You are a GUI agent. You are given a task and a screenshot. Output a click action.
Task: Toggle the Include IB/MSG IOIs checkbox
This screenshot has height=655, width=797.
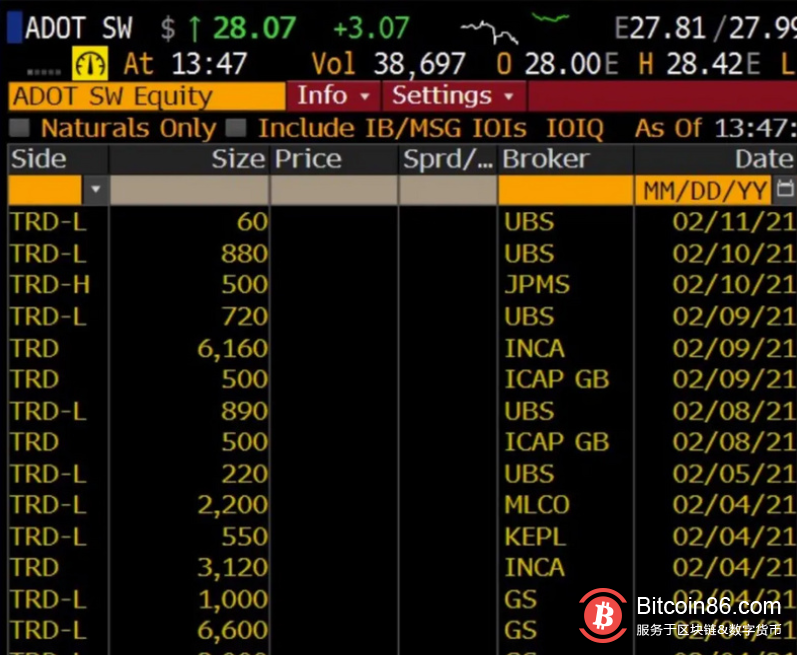pyautogui.click(x=236, y=128)
